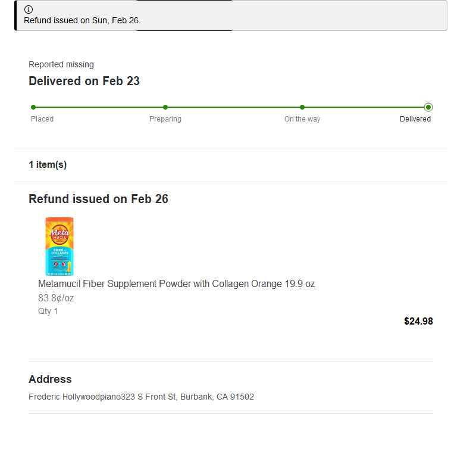Select the Preparing status label

tap(165, 119)
